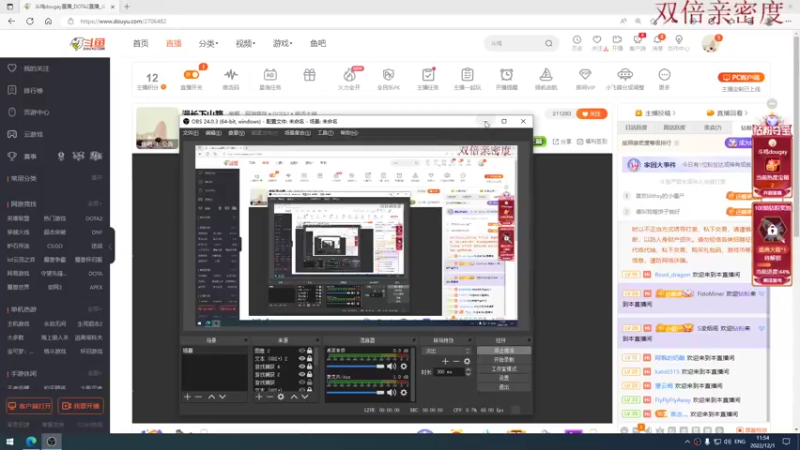Open the 开播提醒 alarm clock icon

[506, 75]
